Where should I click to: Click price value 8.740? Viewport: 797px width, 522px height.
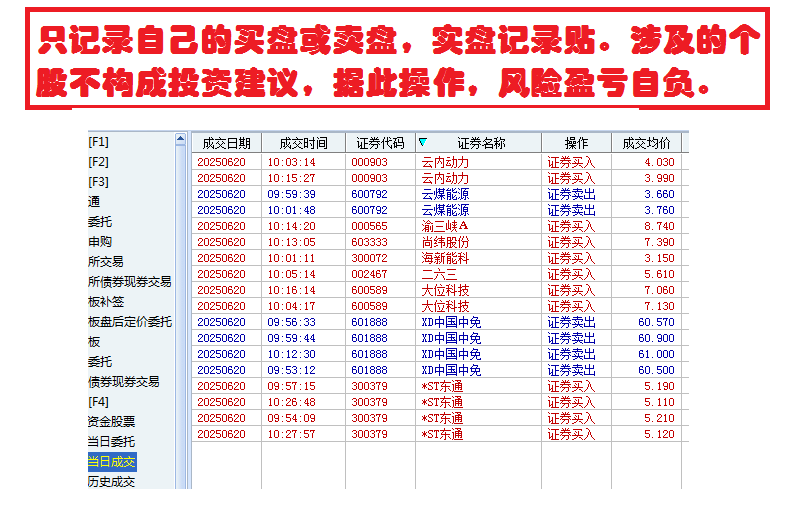click(x=659, y=226)
